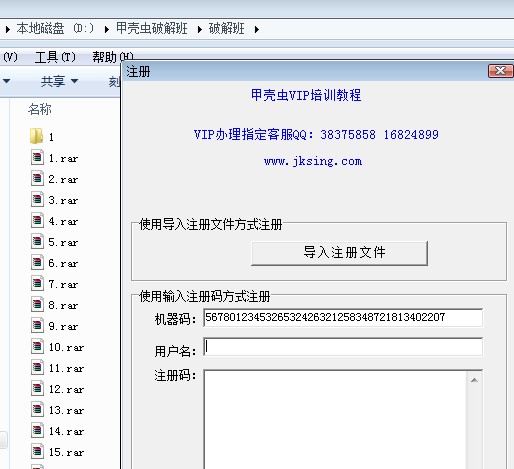Screen dimensions: 514x469
Task: Select the 10.rar archive icon
Action: pos(37,347)
